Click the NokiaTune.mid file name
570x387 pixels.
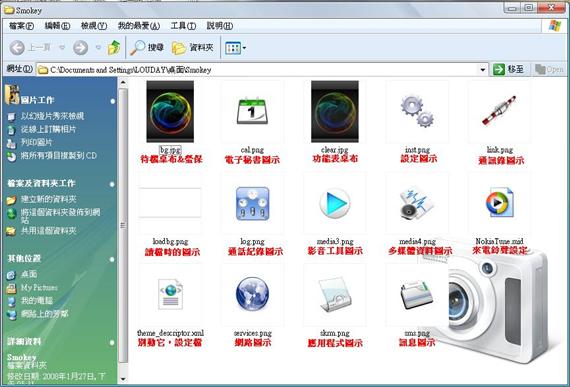[x=499, y=241]
